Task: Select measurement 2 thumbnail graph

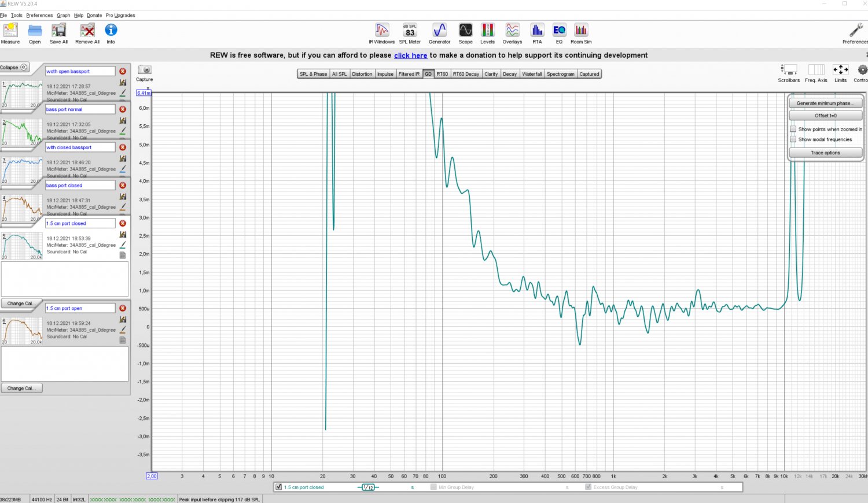Action: pyautogui.click(x=22, y=132)
